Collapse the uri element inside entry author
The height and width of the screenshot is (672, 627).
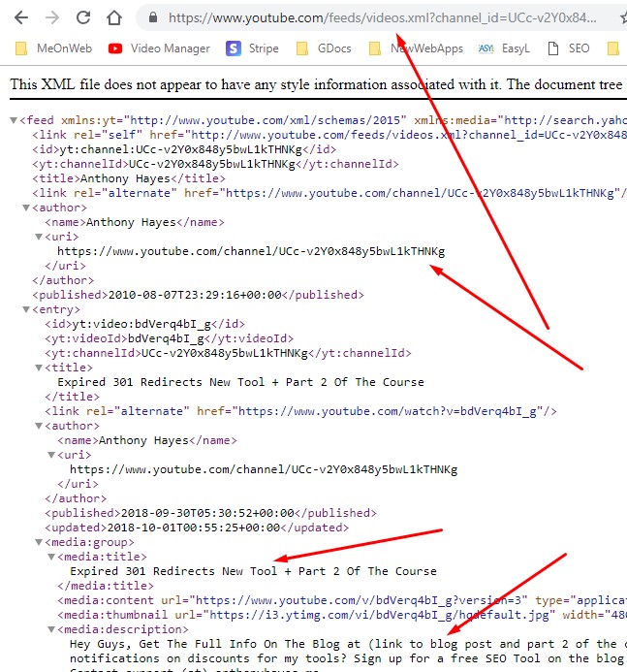coord(51,455)
